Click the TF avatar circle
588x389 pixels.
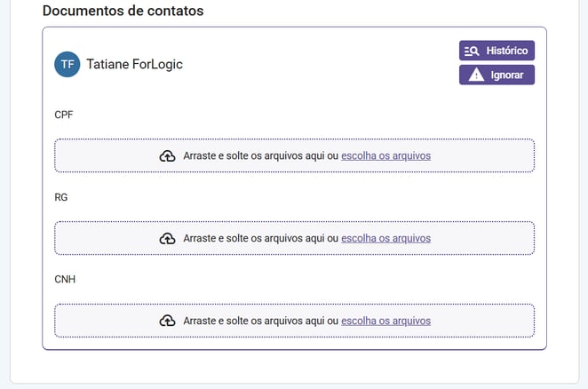(x=68, y=64)
